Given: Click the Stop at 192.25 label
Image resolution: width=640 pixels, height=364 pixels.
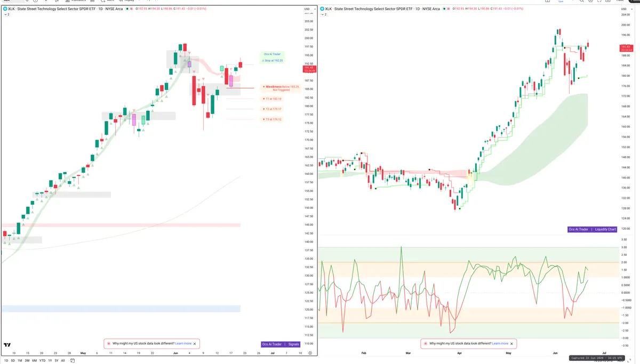Looking at the screenshot, I should point(273,61).
